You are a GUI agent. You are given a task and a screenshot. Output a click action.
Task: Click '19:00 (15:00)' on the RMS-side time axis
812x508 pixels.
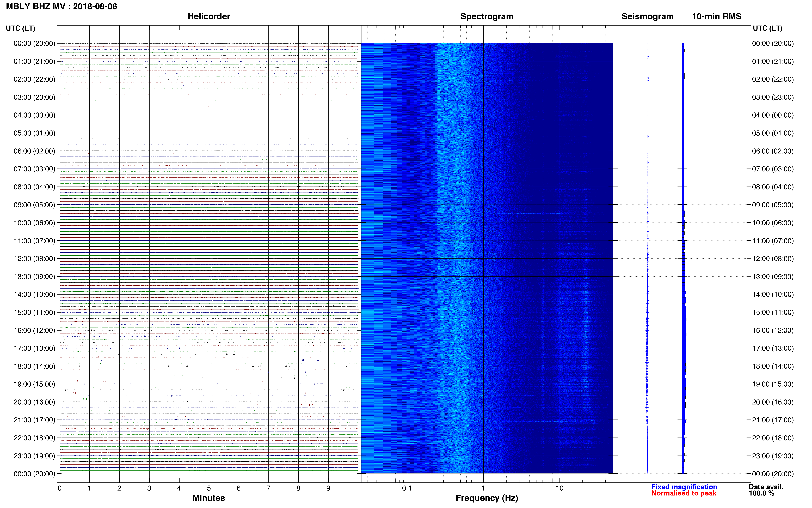tap(773, 384)
